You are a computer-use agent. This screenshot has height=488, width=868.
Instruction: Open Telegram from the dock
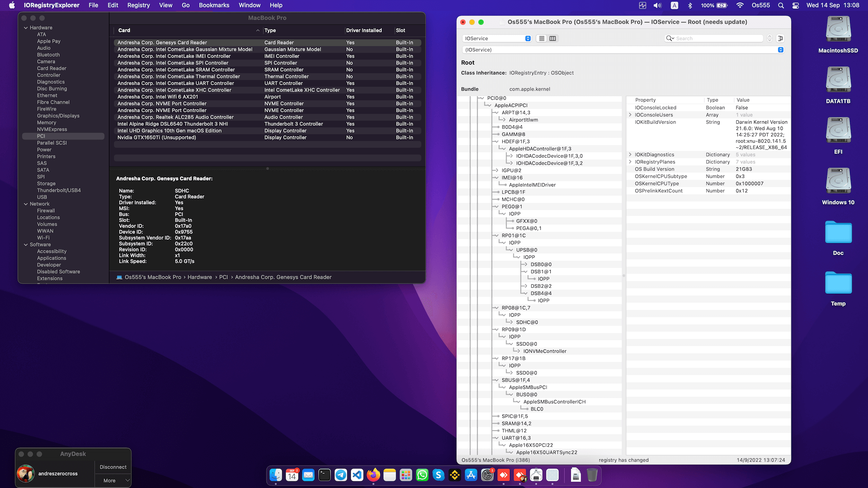coord(341,475)
